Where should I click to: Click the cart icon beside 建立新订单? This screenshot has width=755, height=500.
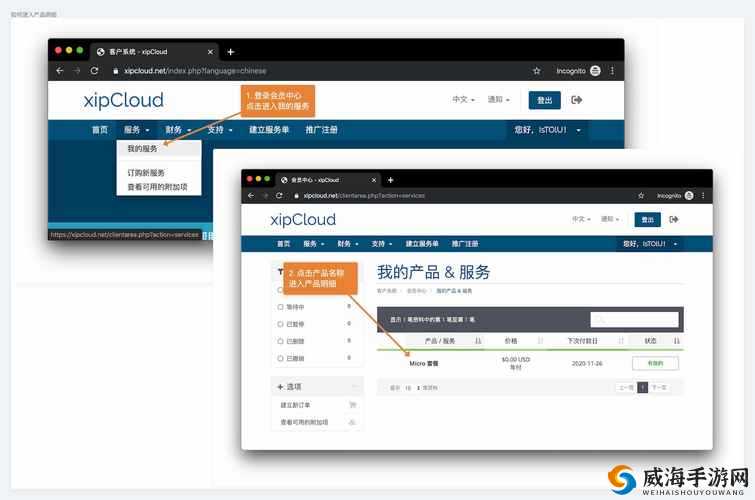point(352,405)
